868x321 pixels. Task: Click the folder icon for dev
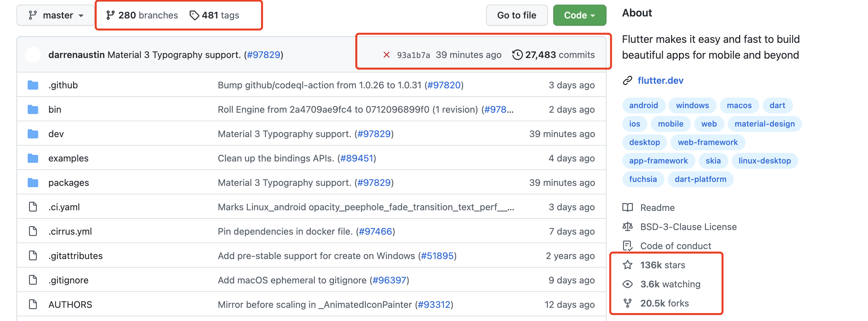pos(33,134)
